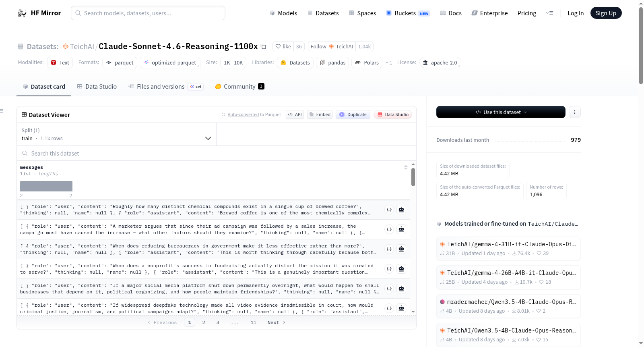Screen dimensions: 644x347
Task: Open the API button in Dataset Viewer
Action: pyautogui.click(x=295, y=114)
